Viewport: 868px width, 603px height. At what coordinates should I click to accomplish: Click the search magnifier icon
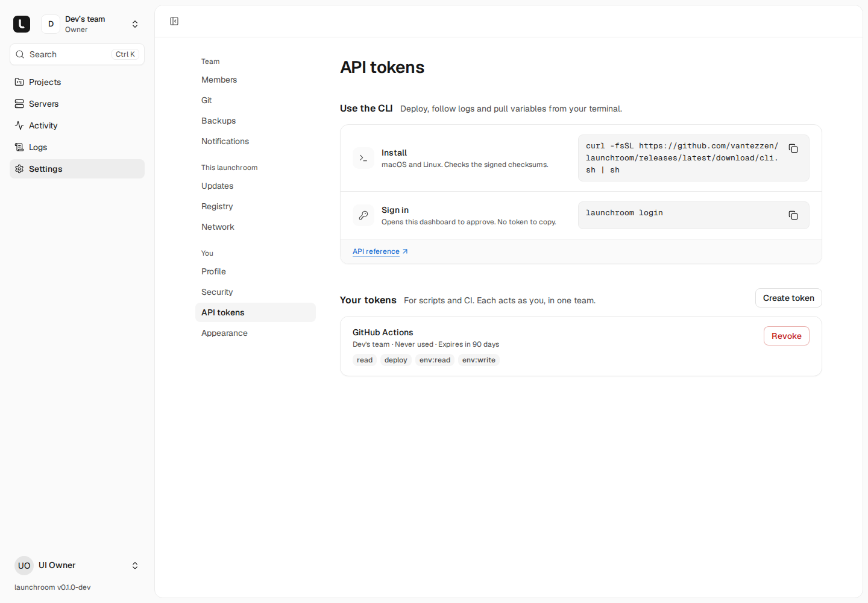[x=20, y=54]
